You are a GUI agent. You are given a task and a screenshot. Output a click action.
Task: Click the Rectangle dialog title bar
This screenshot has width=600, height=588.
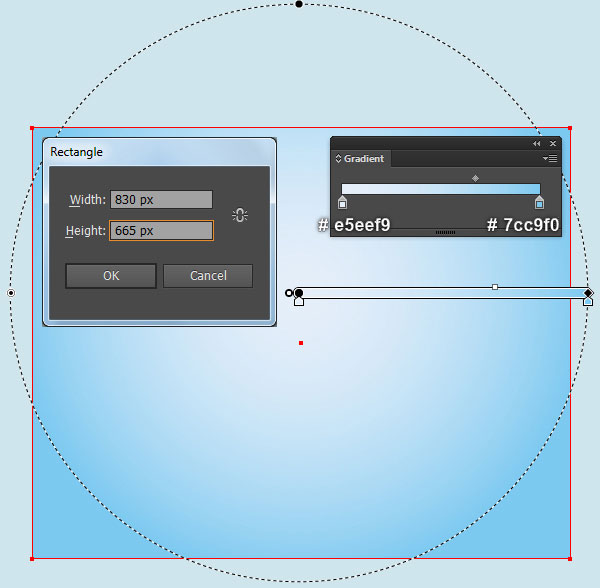click(x=160, y=152)
